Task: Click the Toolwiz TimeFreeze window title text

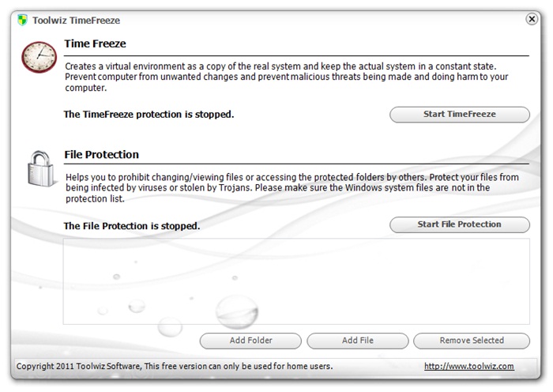Action: click(77, 20)
